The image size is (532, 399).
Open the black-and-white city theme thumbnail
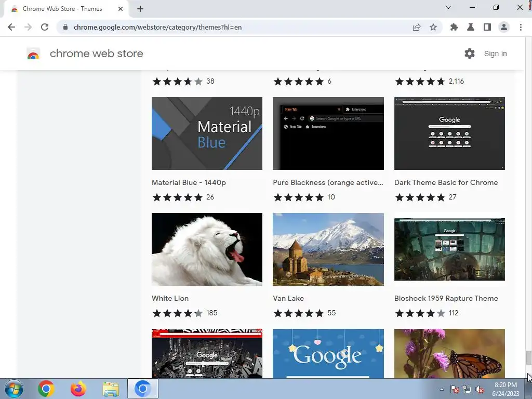click(x=207, y=353)
